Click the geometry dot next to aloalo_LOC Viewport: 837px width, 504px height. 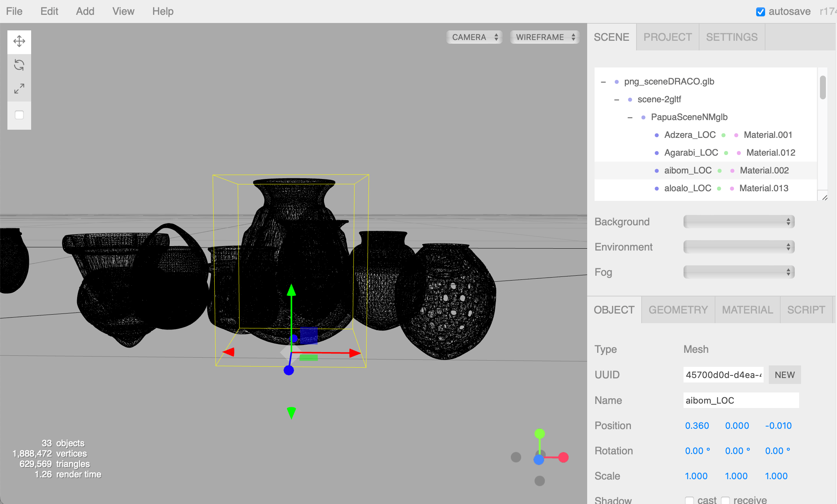(x=719, y=189)
